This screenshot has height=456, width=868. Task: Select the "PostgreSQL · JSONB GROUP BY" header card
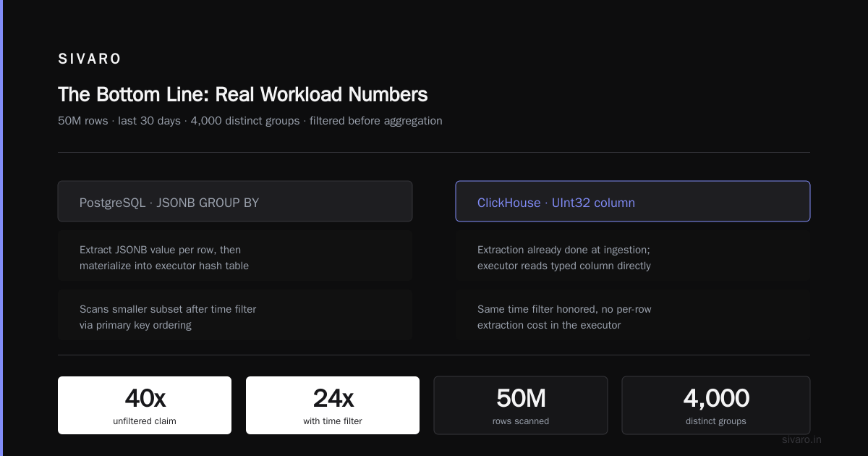[235, 201]
